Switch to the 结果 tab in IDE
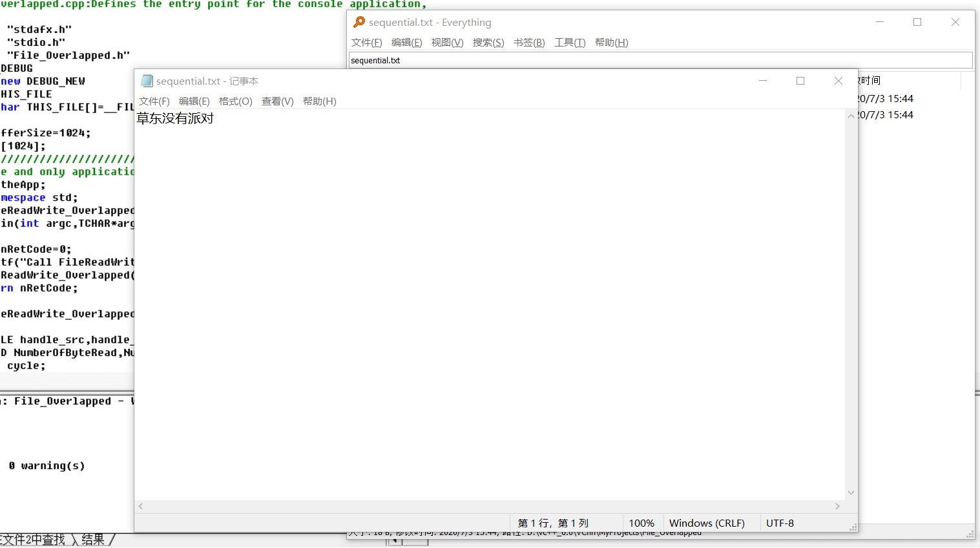 (94, 540)
